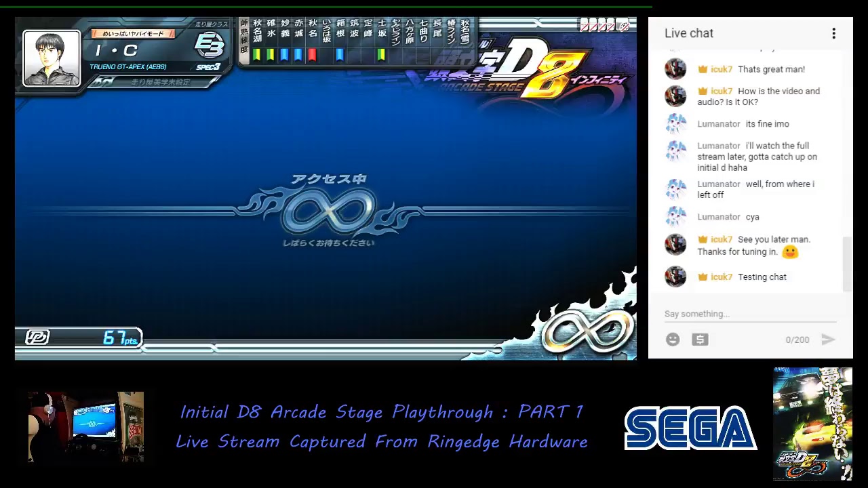Click the "0/200" character counter
The image size is (868, 488).
797,340
